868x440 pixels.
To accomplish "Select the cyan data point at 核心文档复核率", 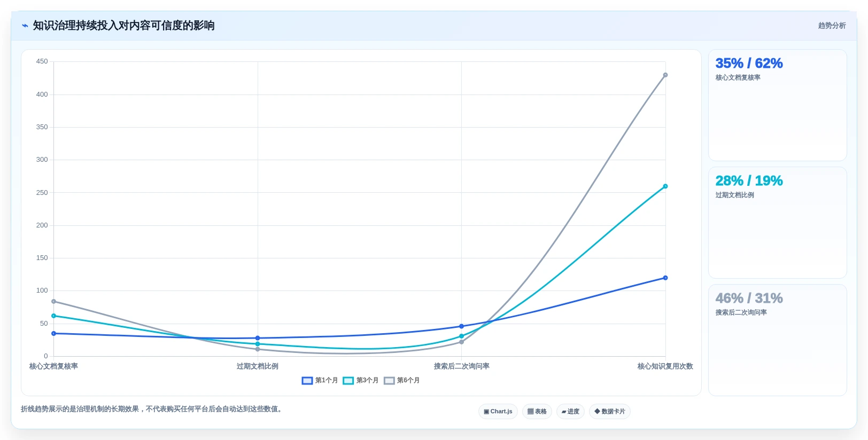I will pos(53,316).
